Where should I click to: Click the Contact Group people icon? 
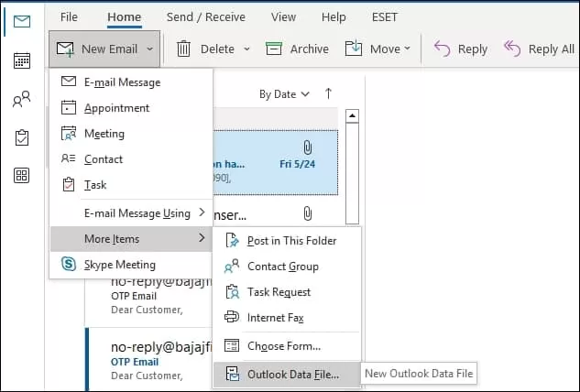(232, 267)
